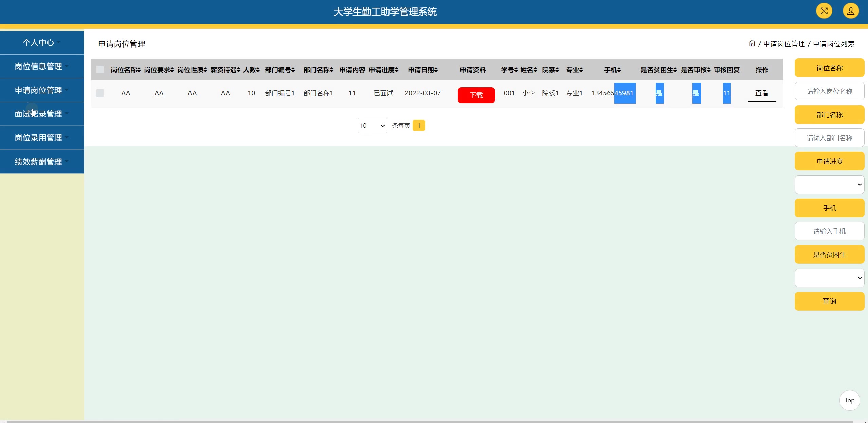Click the horizontal scrollbar at bottom
The width and height of the screenshot is (868, 423).
430,422
